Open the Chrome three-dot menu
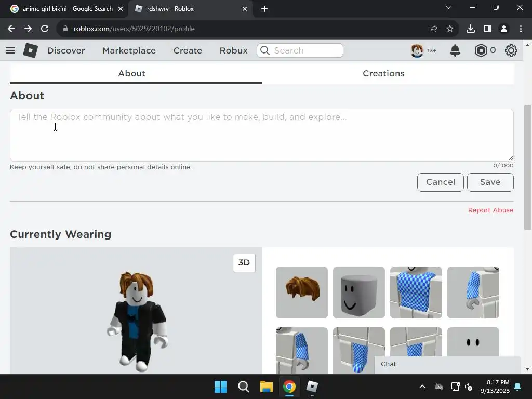Screen dimensions: 532x399 (x=521, y=29)
